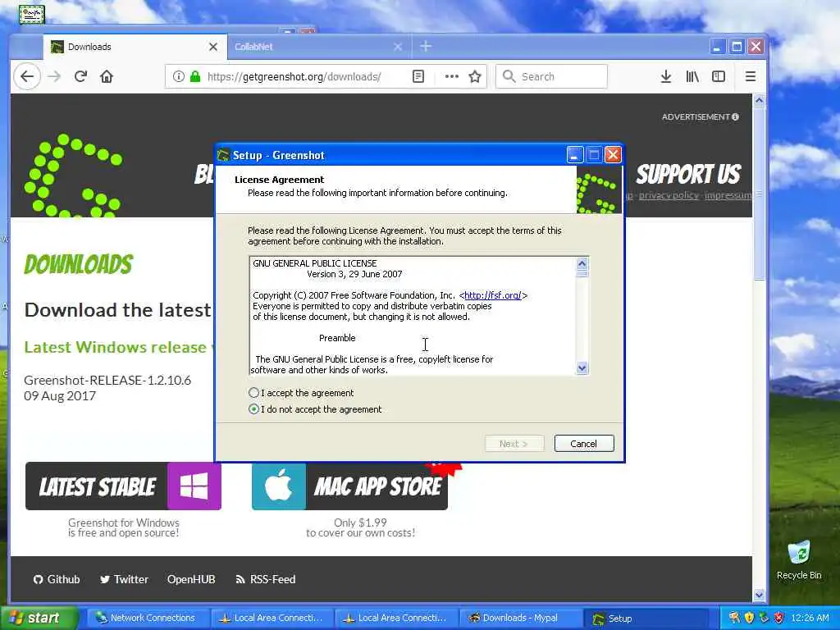Click the Greenshot-RELEASE-1.2.10.6 text
The image size is (840, 630).
point(107,381)
